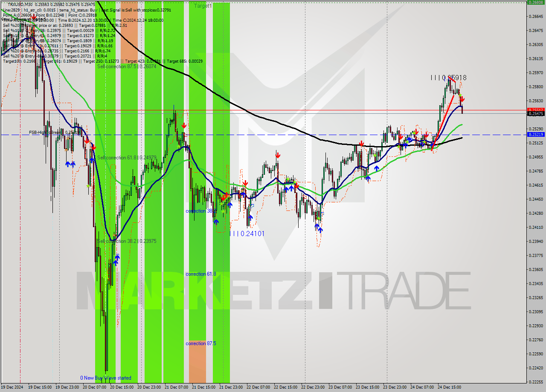Click the 'Sell correction 38.2 | 0.23975' label
The image size is (546, 392).
click(x=127, y=241)
